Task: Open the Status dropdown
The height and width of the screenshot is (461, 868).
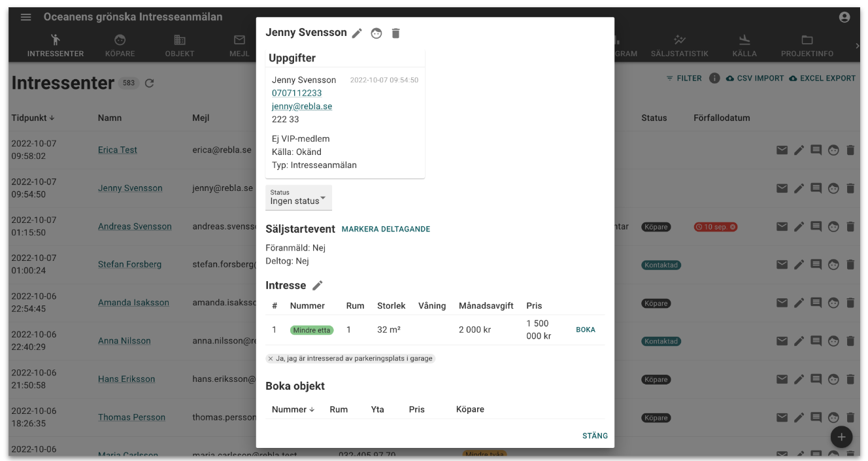Action: point(299,197)
